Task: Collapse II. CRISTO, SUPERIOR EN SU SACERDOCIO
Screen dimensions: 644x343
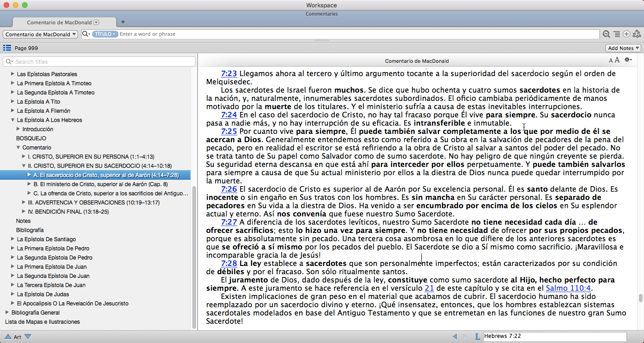Action: coord(24,166)
